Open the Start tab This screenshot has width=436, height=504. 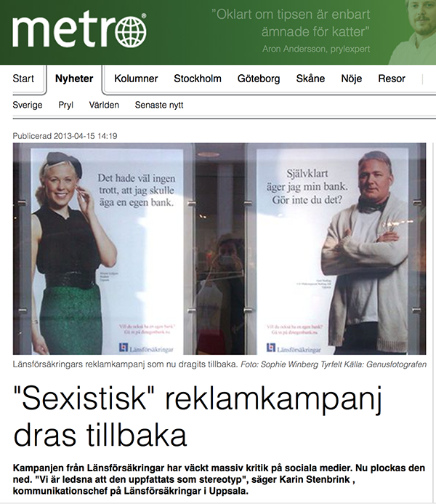tap(23, 79)
